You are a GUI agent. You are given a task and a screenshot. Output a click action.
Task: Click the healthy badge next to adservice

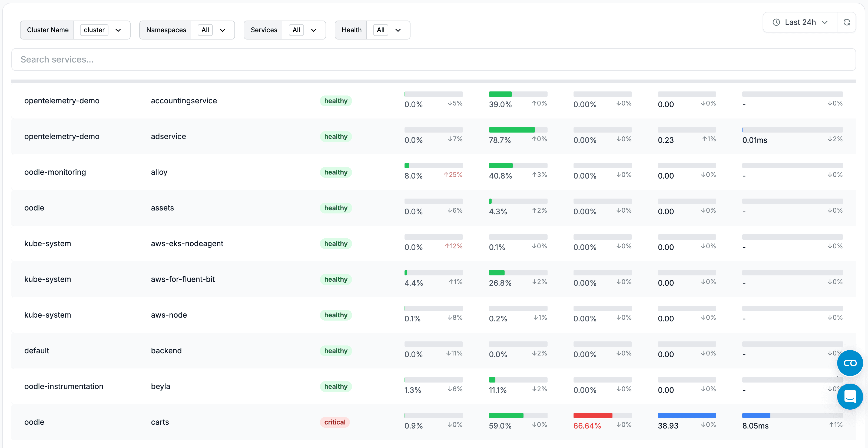tap(336, 136)
